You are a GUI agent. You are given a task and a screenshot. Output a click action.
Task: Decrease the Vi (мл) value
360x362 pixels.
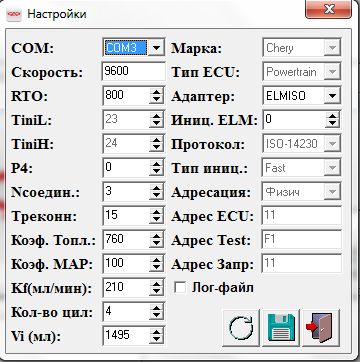tap(156, 340)
